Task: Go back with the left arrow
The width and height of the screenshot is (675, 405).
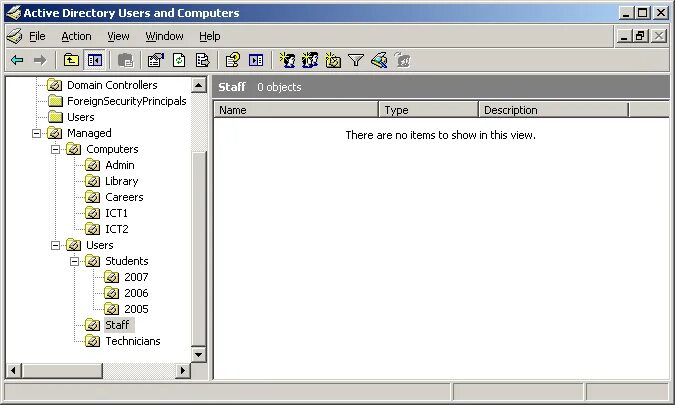Action: [17, 60]
